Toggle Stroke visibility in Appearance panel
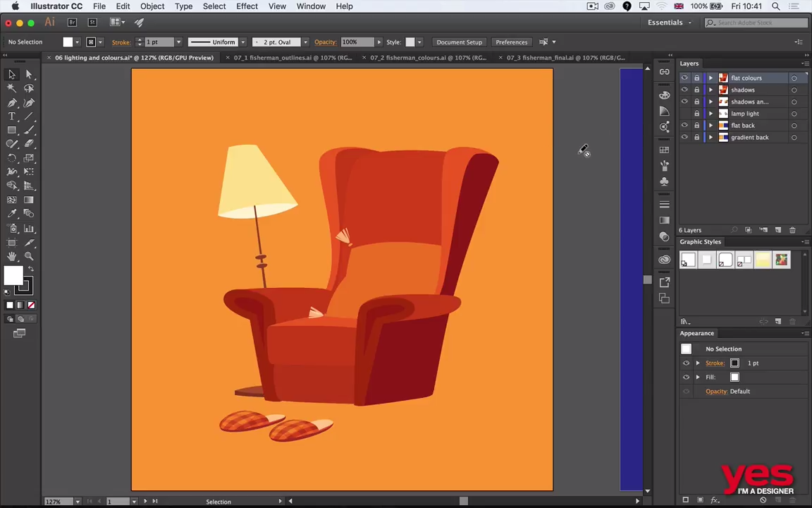 [686, 363]
